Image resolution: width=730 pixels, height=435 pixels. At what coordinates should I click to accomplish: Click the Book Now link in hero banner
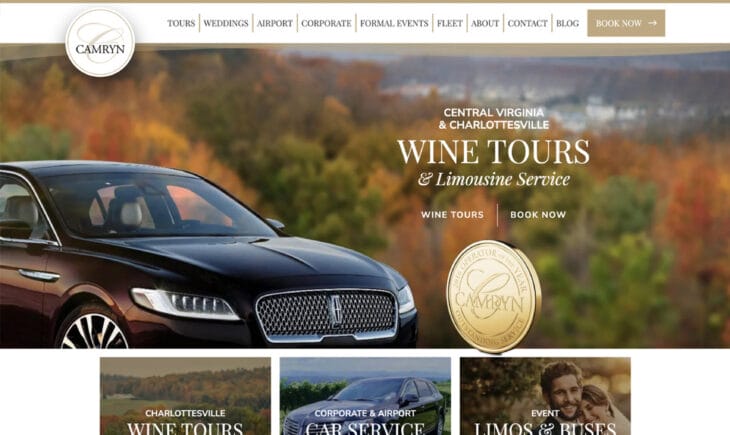point(538,215)
